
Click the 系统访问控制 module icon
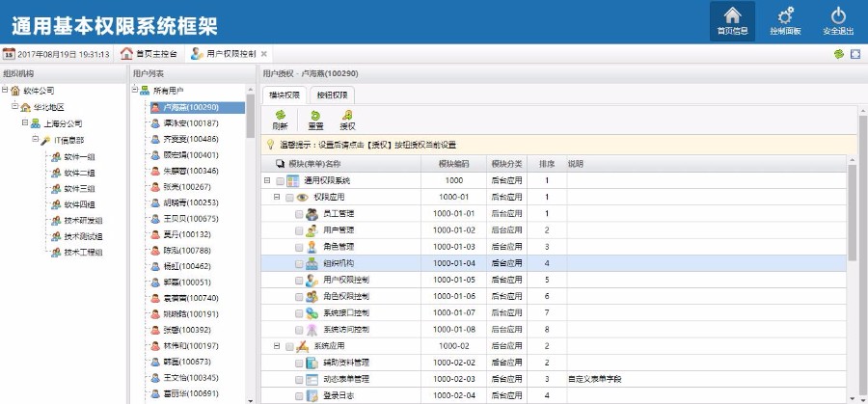(x=312, y=330)
